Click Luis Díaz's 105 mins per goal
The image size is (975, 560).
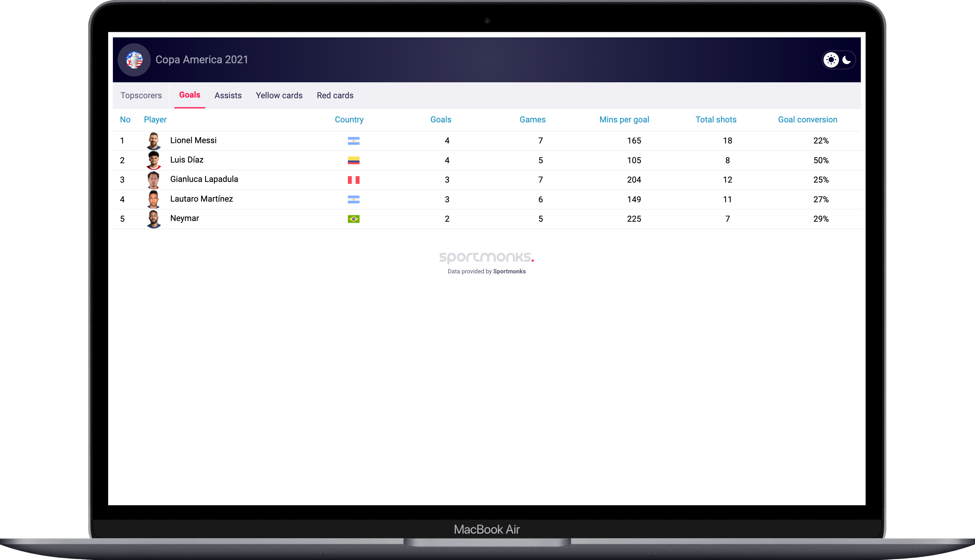[634, 160]
